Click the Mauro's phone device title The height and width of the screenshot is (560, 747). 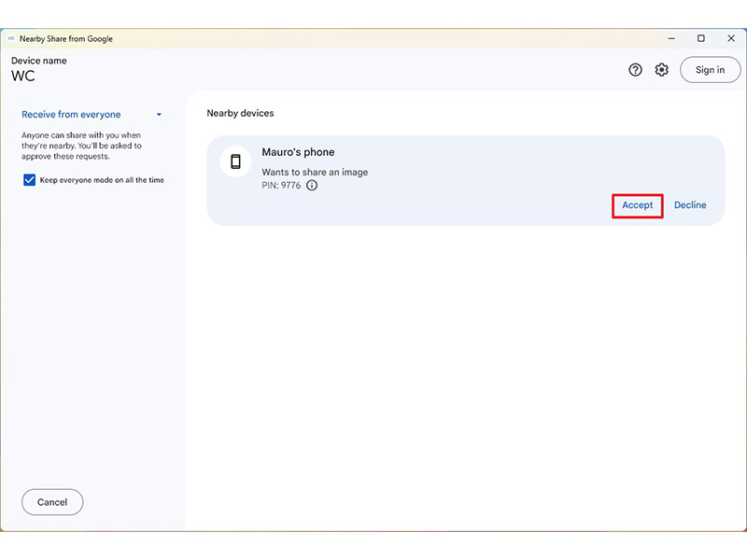(x=298, y=152)
